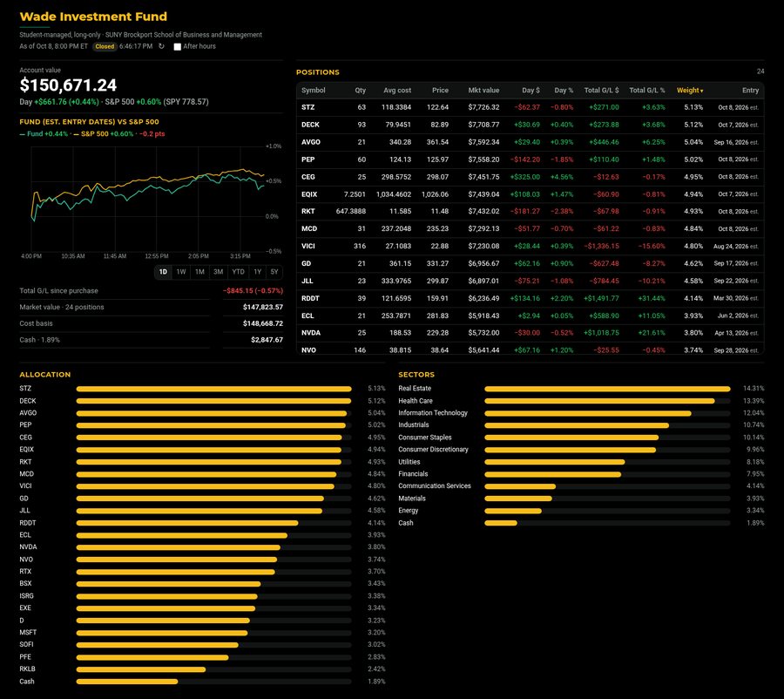This screenshot has width=784, height=699.
Task: Sort positions by Day $ header
Action: tap(531, 91)
